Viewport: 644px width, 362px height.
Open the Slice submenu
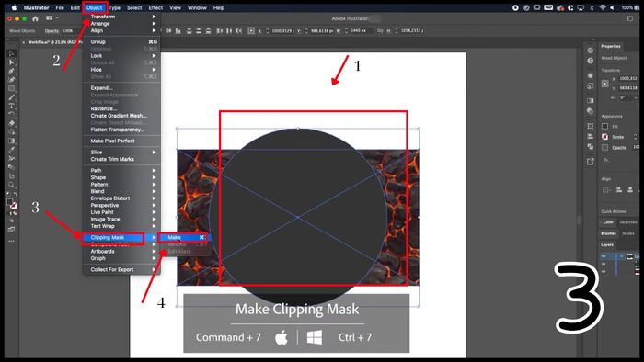[121, 153]
